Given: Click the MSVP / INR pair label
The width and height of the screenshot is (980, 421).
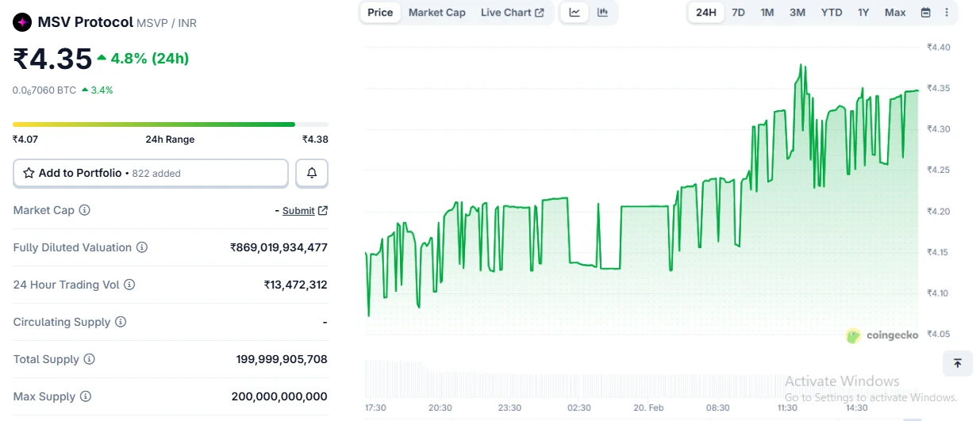Looking at the screenshot, I should [x=167, y=23].
